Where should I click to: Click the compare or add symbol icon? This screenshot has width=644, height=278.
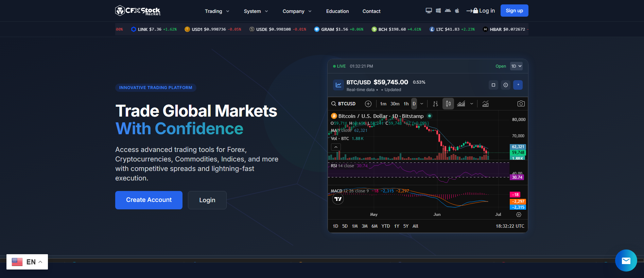point(368,104)
